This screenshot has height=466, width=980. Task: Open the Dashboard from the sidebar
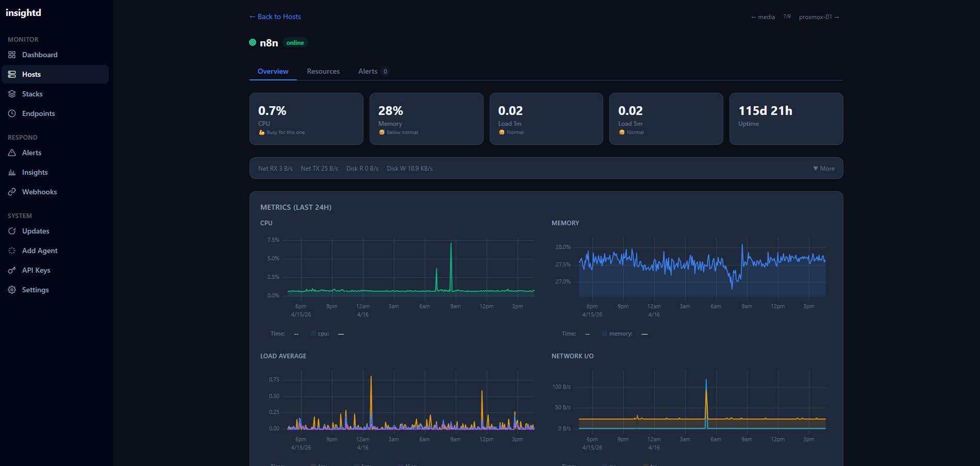40,55
